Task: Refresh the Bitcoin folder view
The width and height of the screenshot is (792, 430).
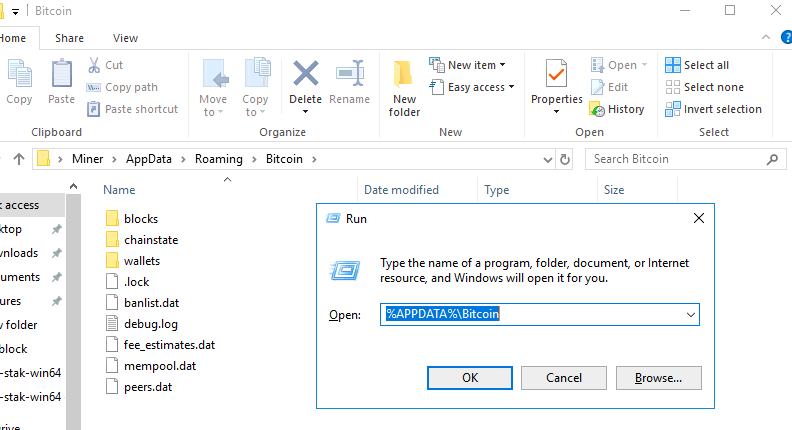Action: 565,160
